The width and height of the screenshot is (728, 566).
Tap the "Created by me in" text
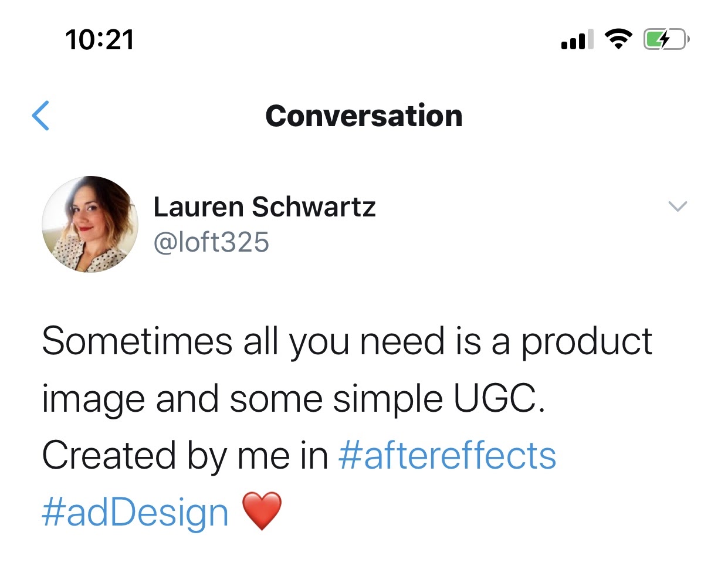pyautogui.click(x=185, y=456)
